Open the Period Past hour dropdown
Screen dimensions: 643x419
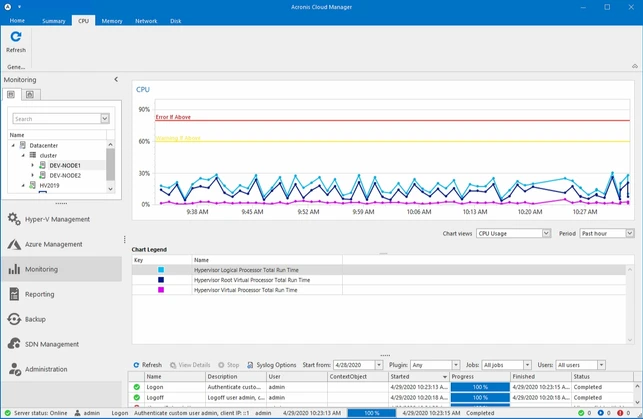click(x=629, y=233)
